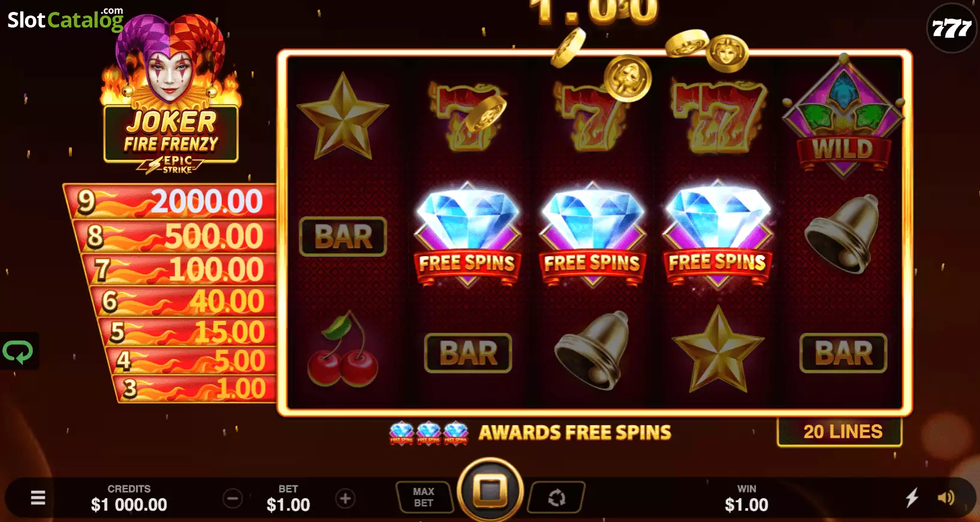
Task: Select the gold star in top-left reel
Action: pyautogui.click(x=343, y=117)
